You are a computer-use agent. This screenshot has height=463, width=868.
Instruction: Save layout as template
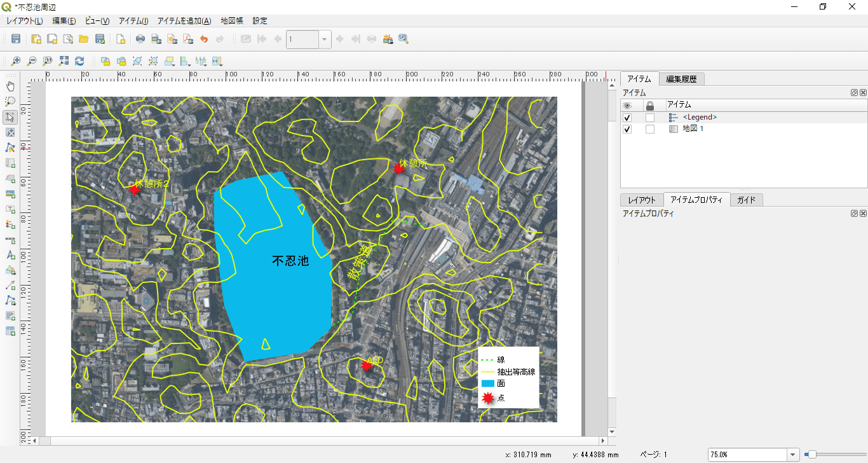[100, 39]
